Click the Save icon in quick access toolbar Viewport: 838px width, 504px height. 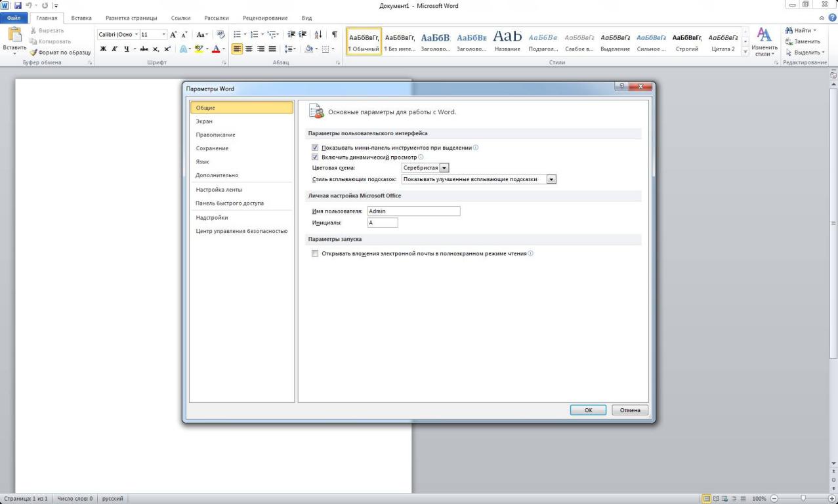pyautogui.click(x=18, y=5)
